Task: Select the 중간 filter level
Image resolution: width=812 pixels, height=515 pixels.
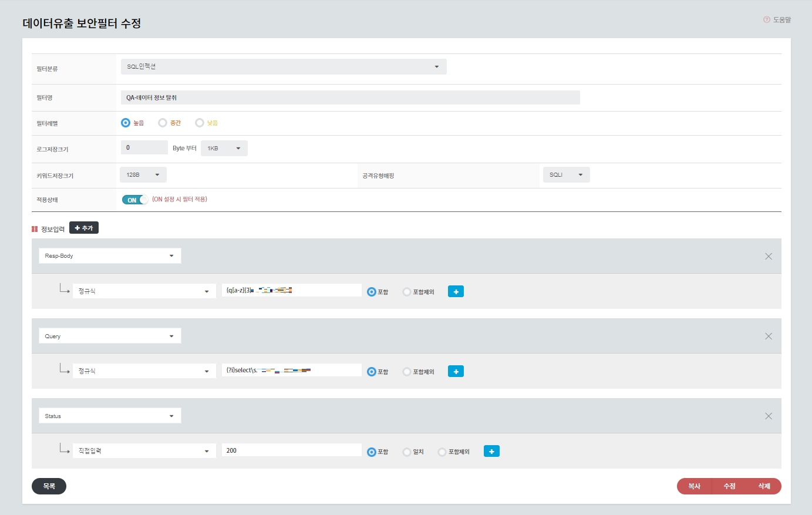Action: point(163,123)
